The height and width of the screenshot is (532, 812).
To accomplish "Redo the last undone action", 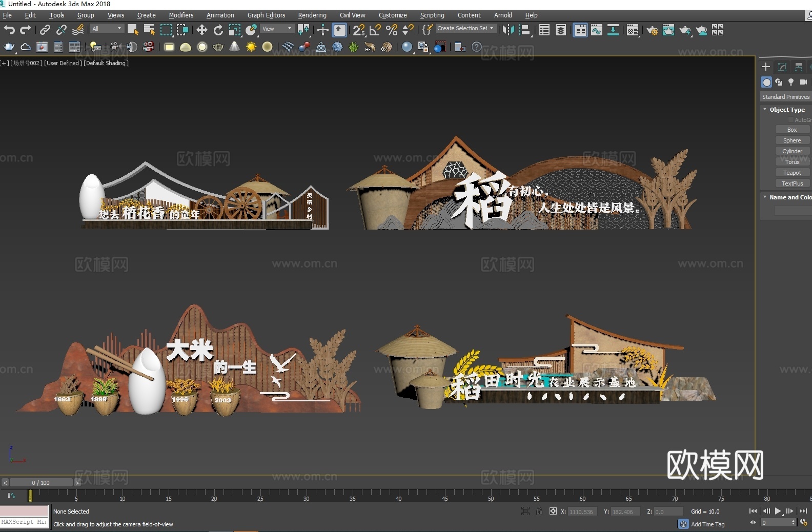I will 25,30.
